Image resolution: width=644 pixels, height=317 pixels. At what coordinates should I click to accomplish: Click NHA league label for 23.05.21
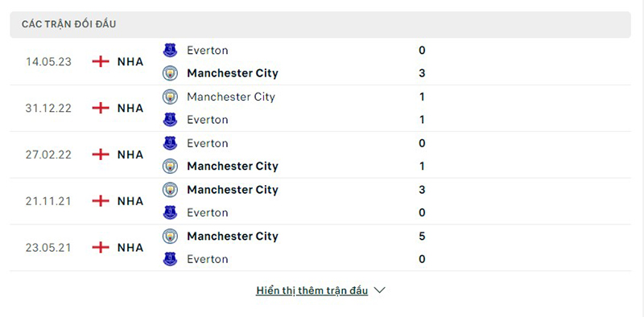coord(130,248)
